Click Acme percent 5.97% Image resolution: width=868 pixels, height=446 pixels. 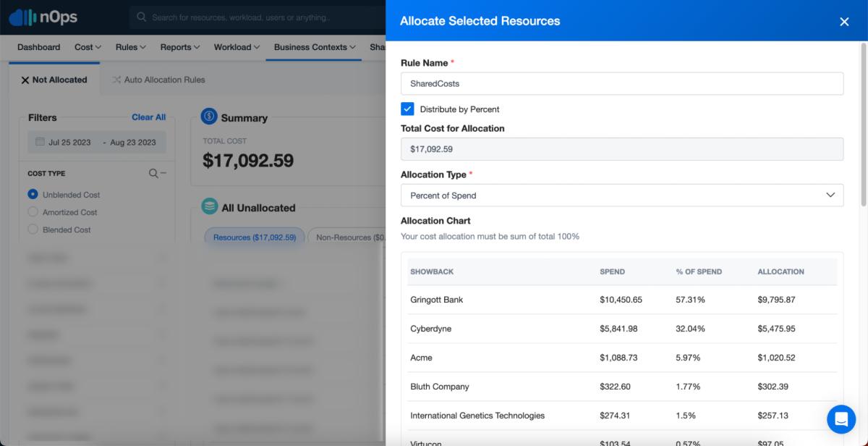(688, 358)
